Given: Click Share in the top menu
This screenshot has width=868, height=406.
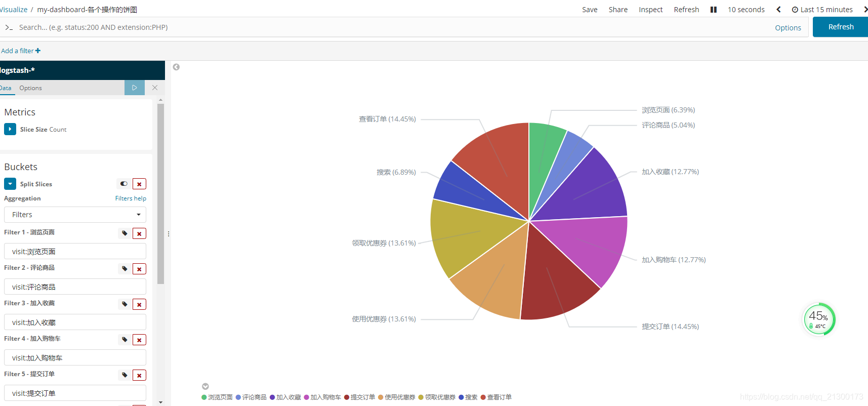Looking at the screenshot, I should [618, 10].
